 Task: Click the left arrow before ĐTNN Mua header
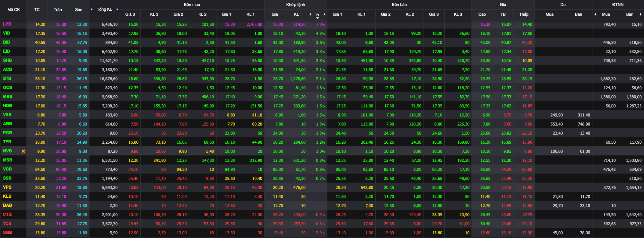tap(595, 14)
